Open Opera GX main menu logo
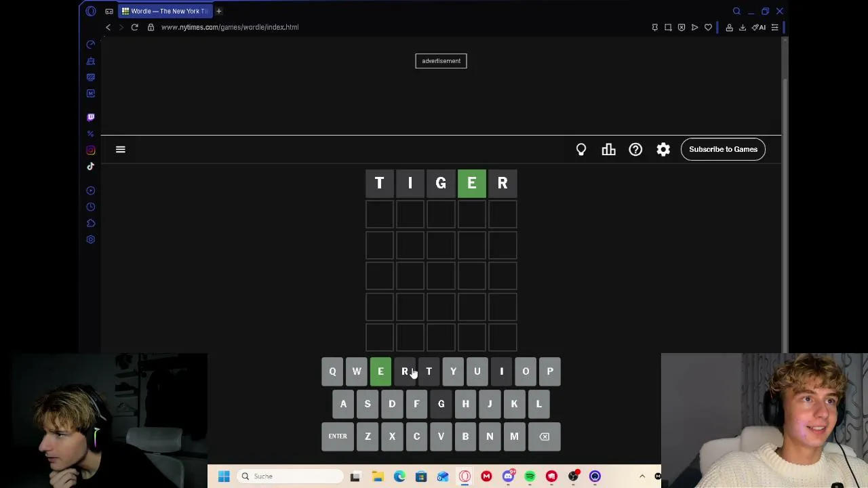Image resolution: width=868 pixels, height=488 pixels. click(91, 11)
